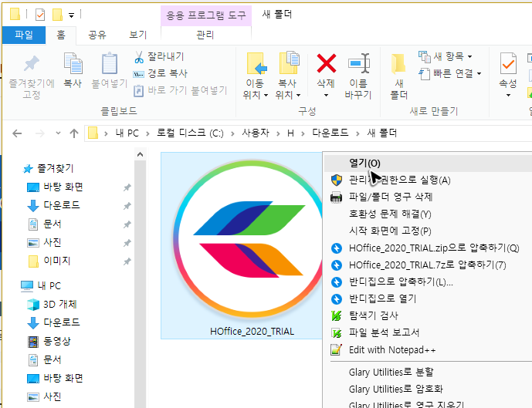
Task: Click 즐겨찾기 header in sidebar
Action: click(48, 168)
